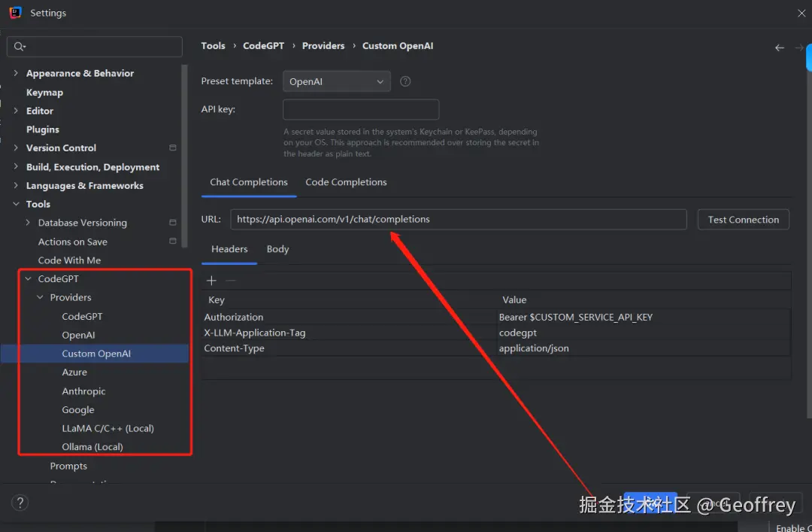Screen dimensions: 812x532
Task: Open the Plugins settings page
Action: [42, 129]
